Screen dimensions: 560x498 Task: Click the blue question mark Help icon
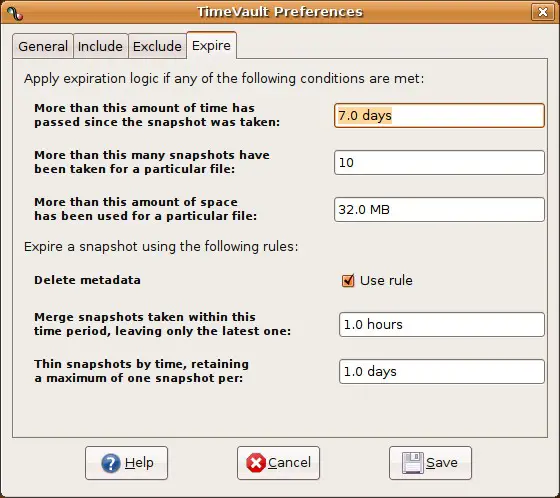111,463
